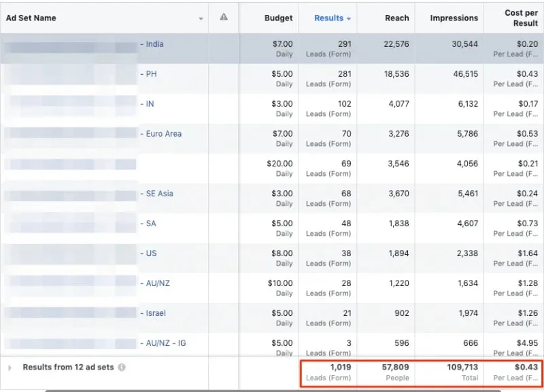544x392 pixels.
Task: Select the $0.53 cost for Euro Area
Action: [x=528, y=133]
